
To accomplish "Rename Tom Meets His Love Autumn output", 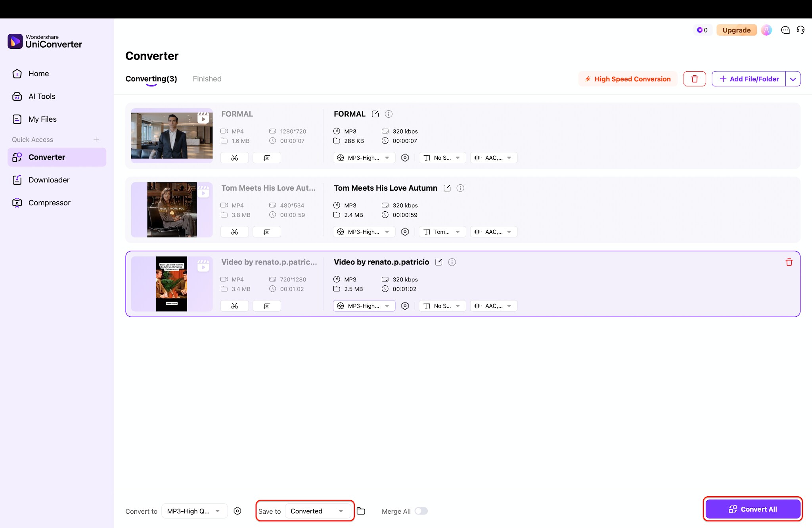I will 447,188.
